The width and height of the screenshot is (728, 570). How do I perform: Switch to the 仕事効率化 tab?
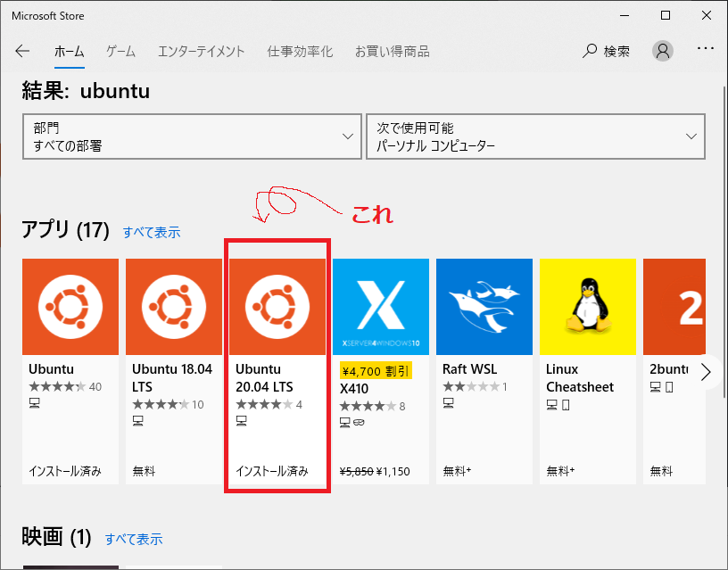point(300,51)
